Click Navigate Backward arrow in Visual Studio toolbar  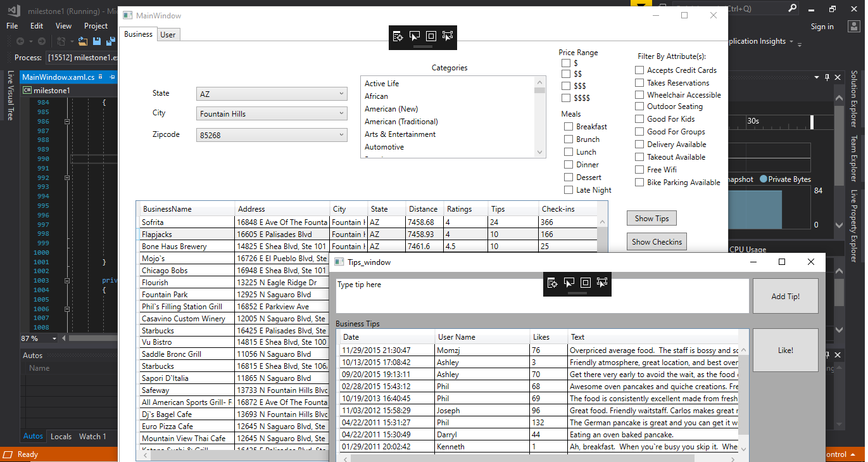21,41
